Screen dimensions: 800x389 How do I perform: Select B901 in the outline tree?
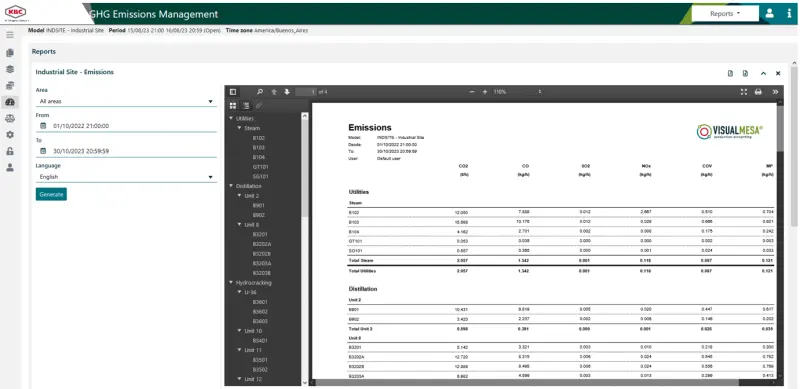259,206
